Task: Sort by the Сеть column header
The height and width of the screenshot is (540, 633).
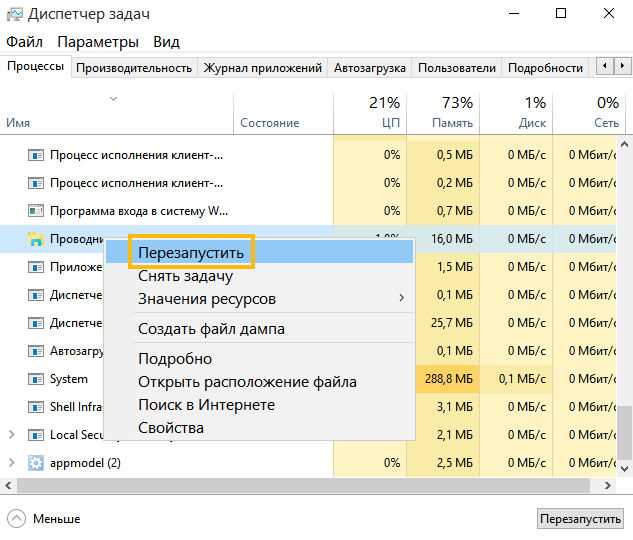Action: [589, 113]
